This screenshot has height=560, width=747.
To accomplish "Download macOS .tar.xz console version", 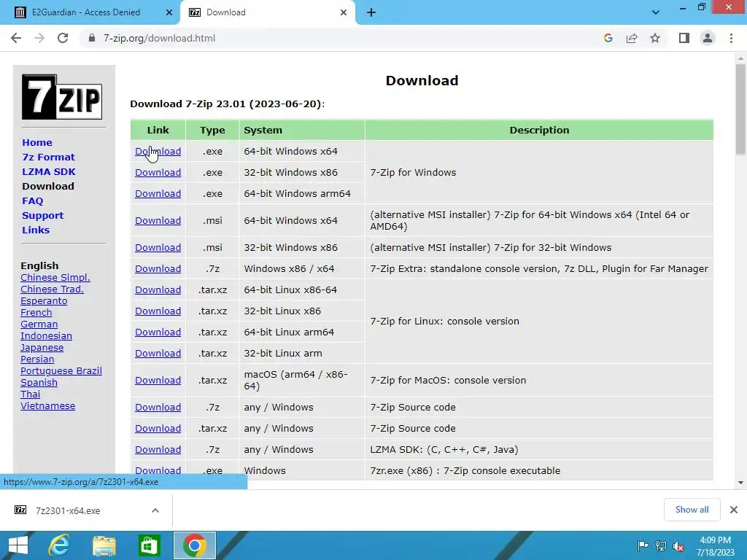I will [x=158, y=380].
